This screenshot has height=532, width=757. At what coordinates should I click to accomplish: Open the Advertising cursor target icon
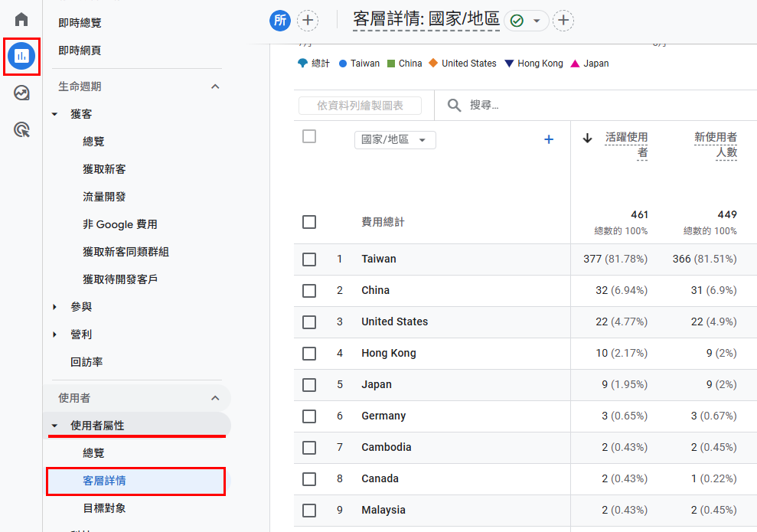pos(21,129)
